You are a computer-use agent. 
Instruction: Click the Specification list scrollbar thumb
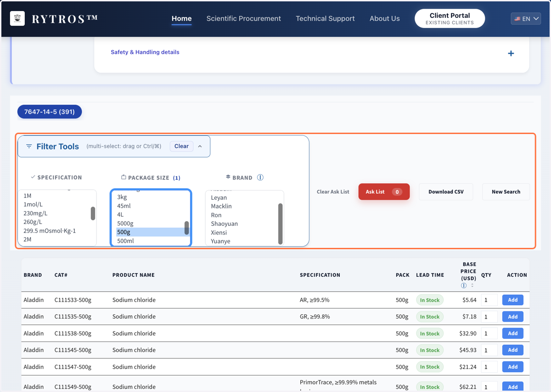pos(93,213)
